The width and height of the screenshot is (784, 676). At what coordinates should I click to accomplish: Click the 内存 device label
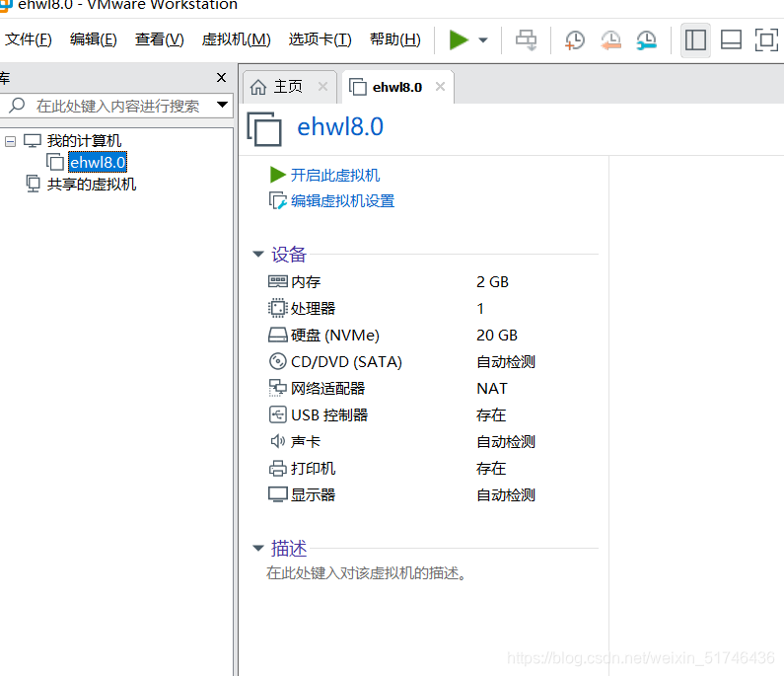pyautogui.click(x=306, y=281)
